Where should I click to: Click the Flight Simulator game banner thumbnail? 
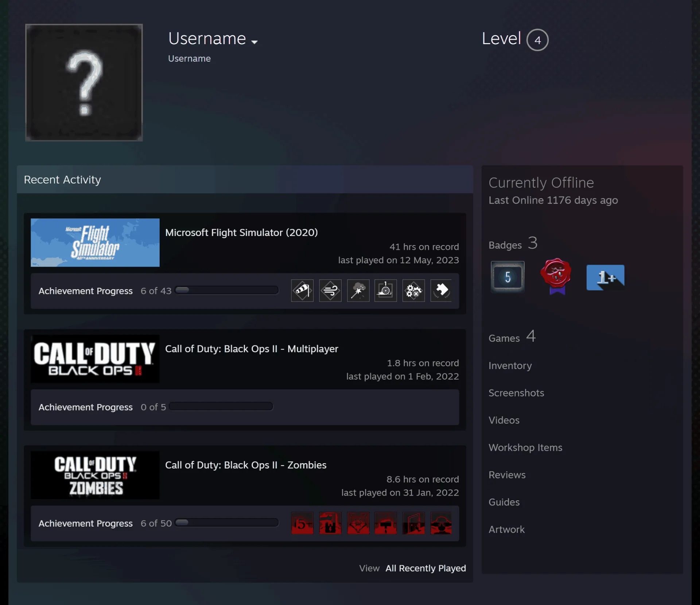95,243
